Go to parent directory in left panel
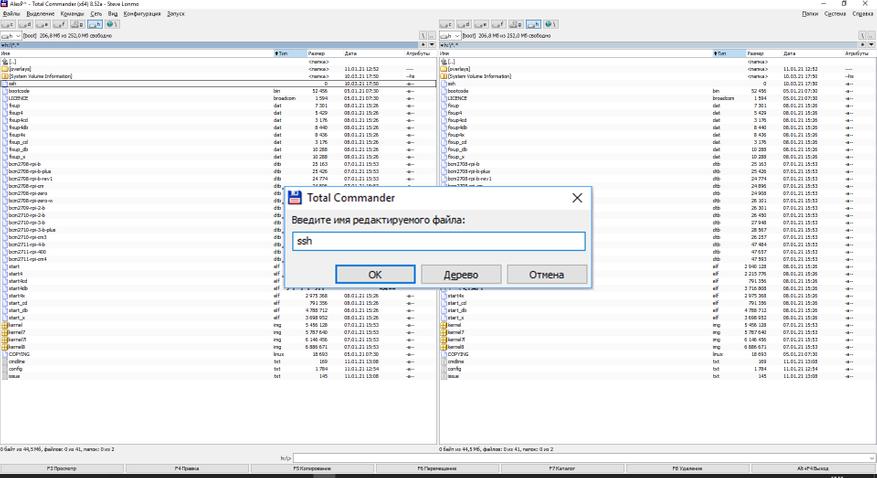 click(432, 36)
